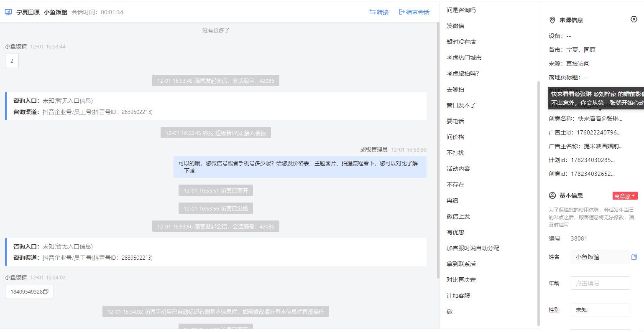The width and height of the screenshot is (644, 332).
Task: Click the settings hexagon icon beside 来源信息
Action: 634,20
